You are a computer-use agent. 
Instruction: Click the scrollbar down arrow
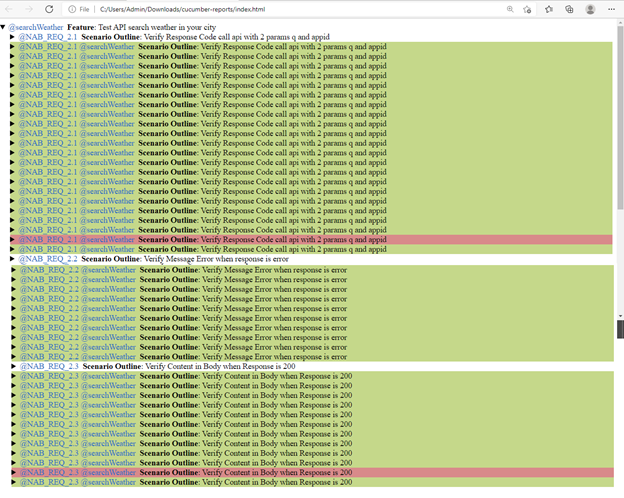(x=620, y=316)
